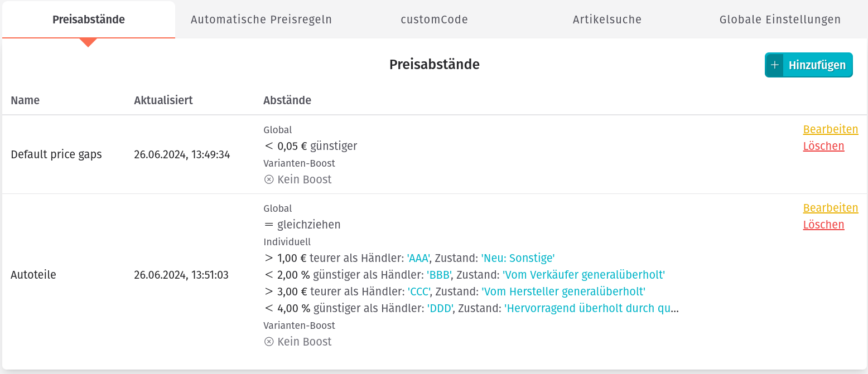Click Kein Boost circle-x icon for Default price gaps
The width and height of the screenshot is (868, 374).
pyautogui.click(x=269, y=179)
